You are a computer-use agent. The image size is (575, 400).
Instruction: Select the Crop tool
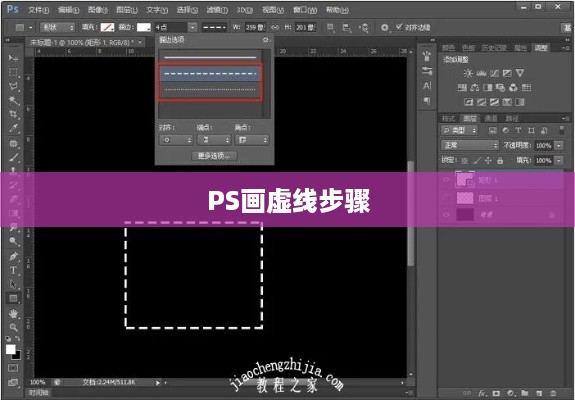coord(14,114)
